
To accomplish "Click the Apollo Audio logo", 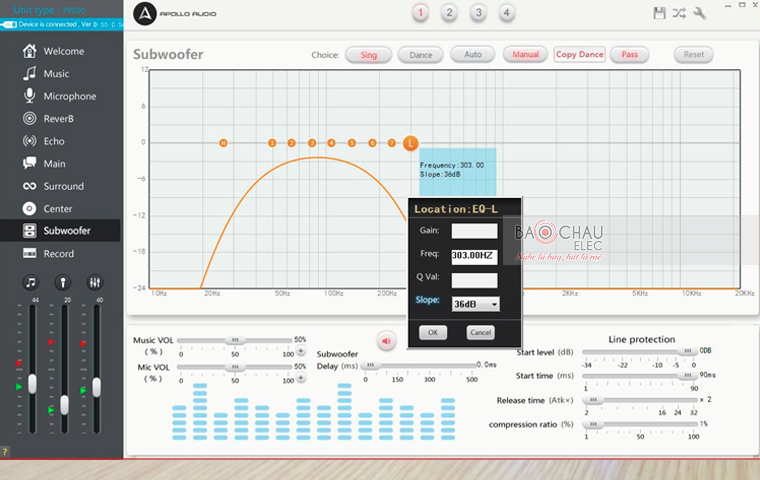I will [x=145, y=14].
